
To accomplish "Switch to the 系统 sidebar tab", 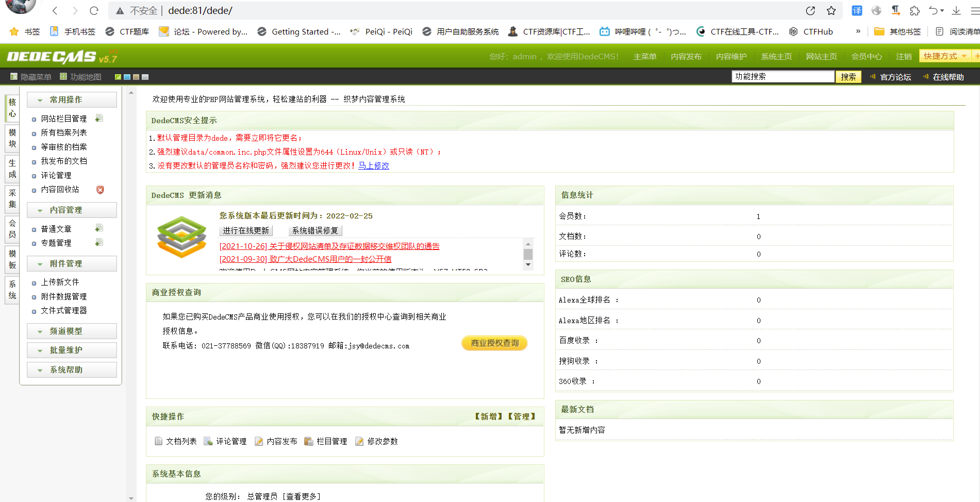I will 12,290.
